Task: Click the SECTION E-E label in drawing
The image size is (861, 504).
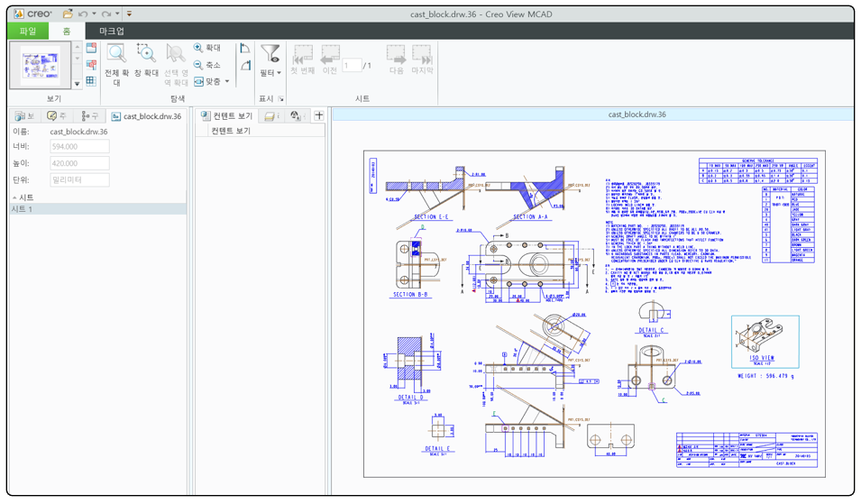Action: click(431, 217)
